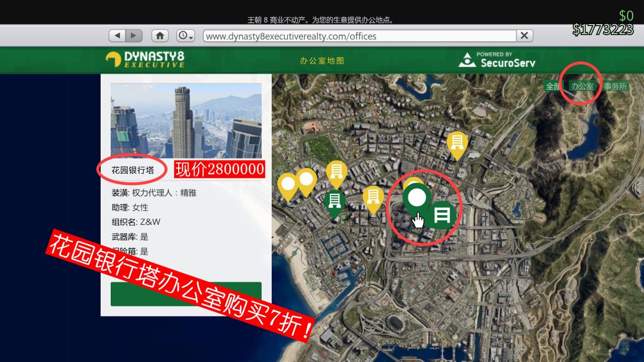The width and height of the screenshot is (644, 362).
Task: Open the 办公室地图 header link
Action: pos(322,61)
